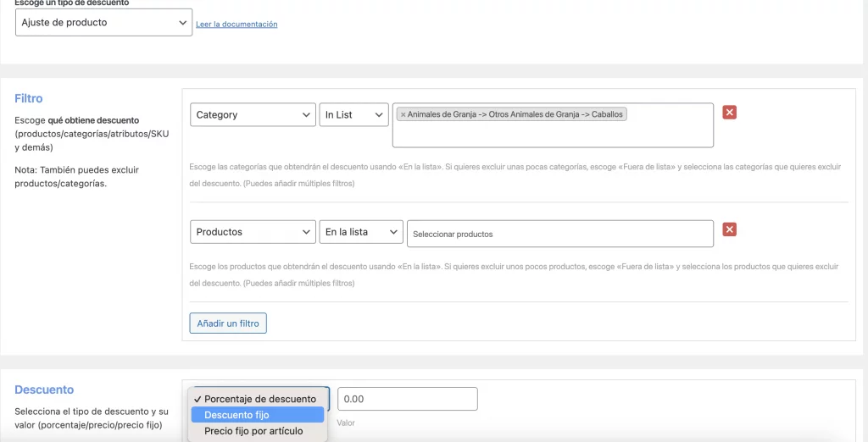Screen dimensions: 868x442
Task: Open the 'En la lista' condition dropdown
Action: (x=360, y=232)
